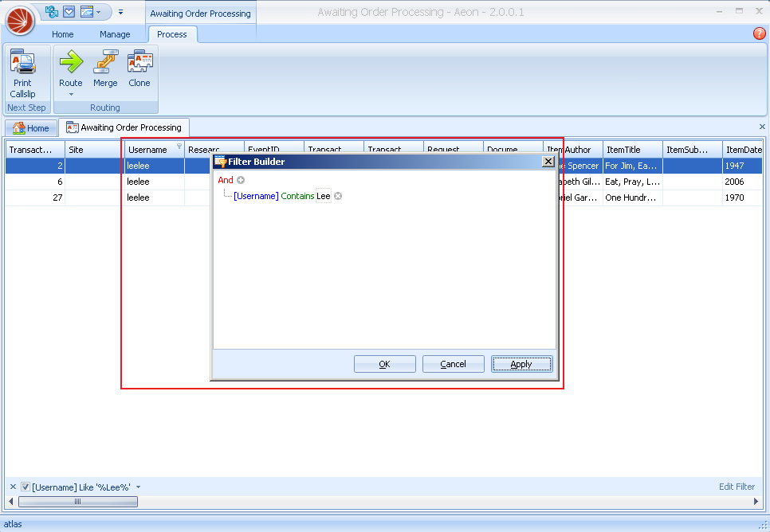770x532 pixels.
Task: Remove the Username Contains Lee condition
Action: 338,197
